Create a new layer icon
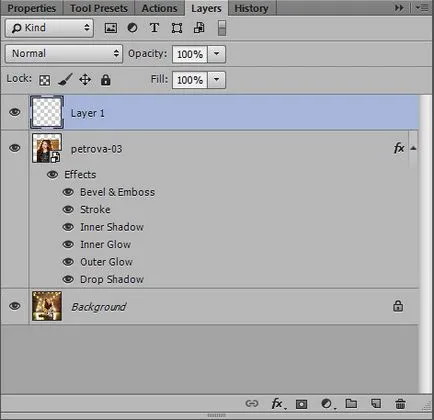This screenshot has height=420, width=434. point(376,404)
